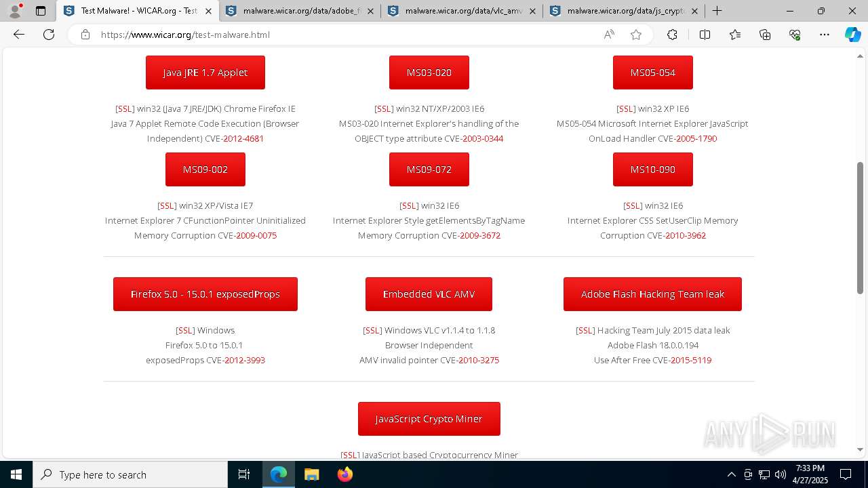Open the volume speaker icon

coord(781,474)
